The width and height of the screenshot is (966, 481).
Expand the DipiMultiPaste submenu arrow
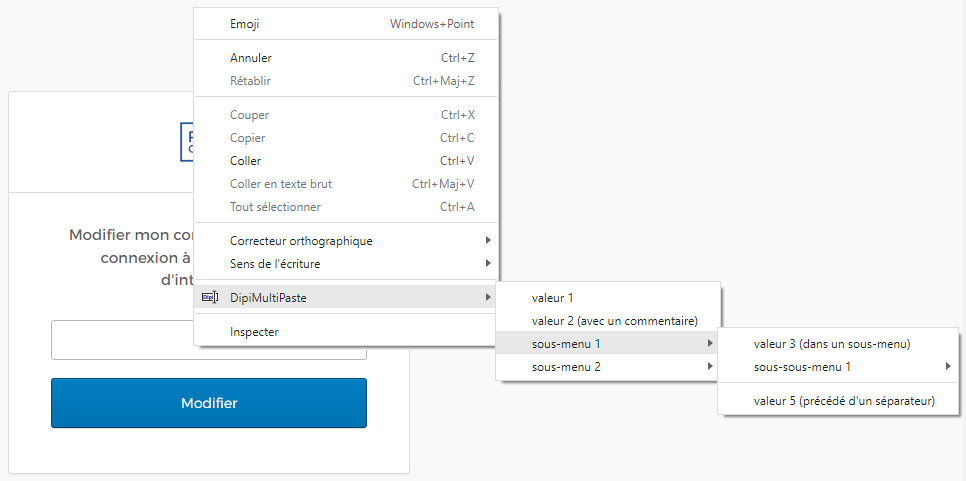(488, 297)
